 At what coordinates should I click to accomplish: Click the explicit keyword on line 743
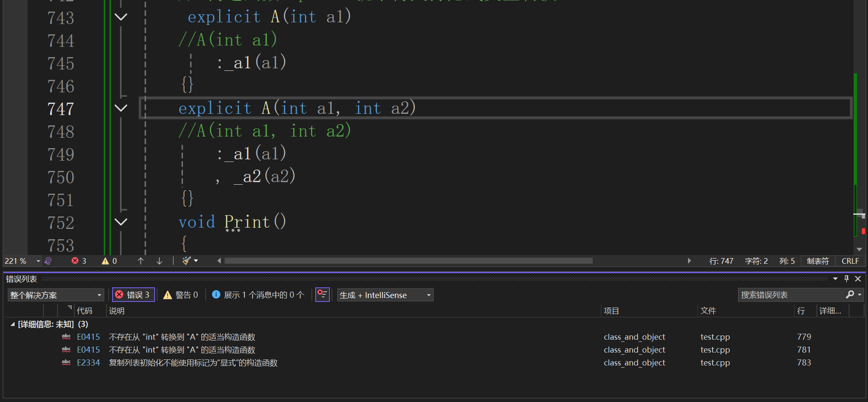[x=224, y=17]
